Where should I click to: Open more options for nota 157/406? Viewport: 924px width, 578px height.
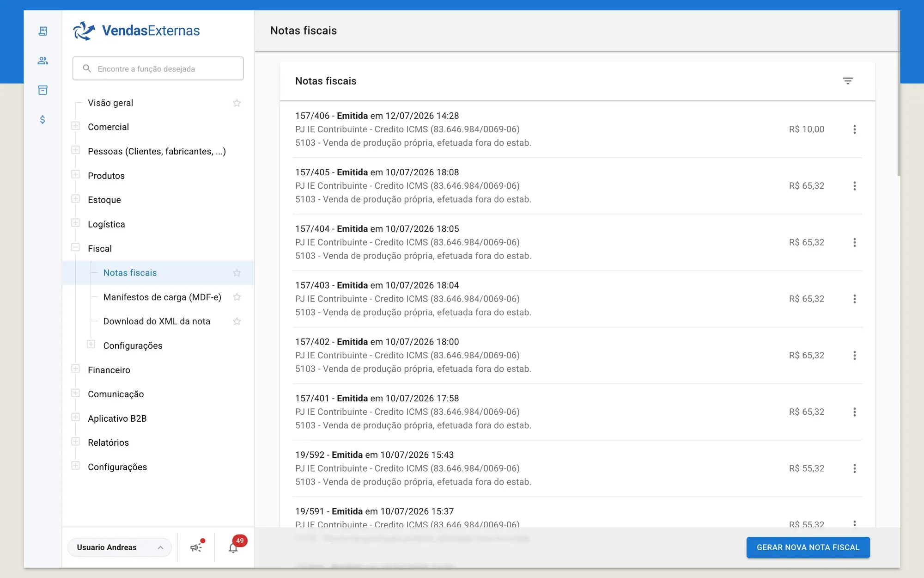tap(855, 129)
